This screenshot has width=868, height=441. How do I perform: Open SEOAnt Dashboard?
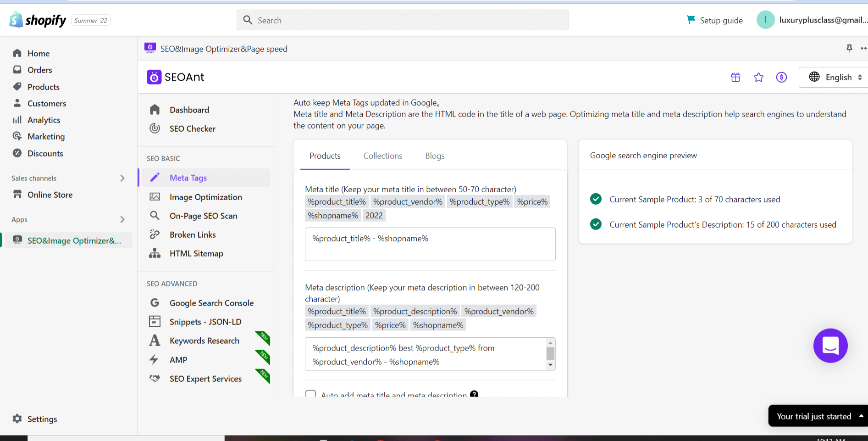(x=189, y=110)
